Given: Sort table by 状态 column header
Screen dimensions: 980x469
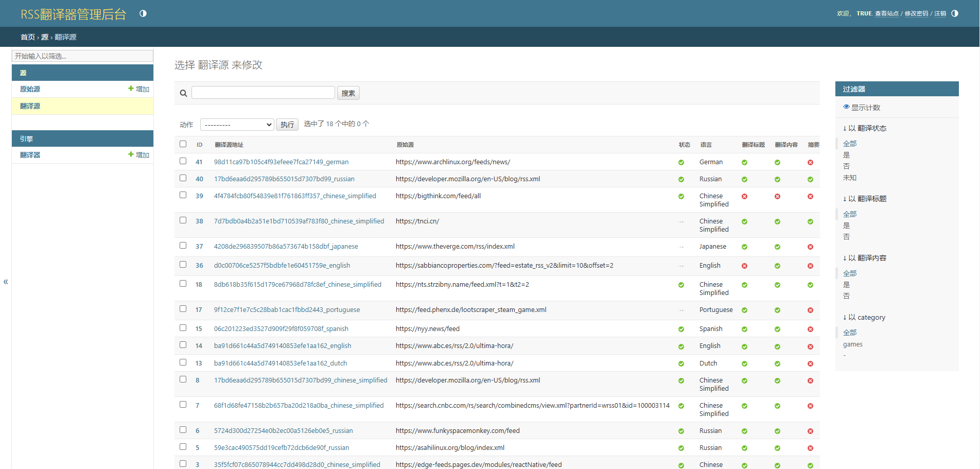Looking at the screenshot, I should (x=685, y=145).
